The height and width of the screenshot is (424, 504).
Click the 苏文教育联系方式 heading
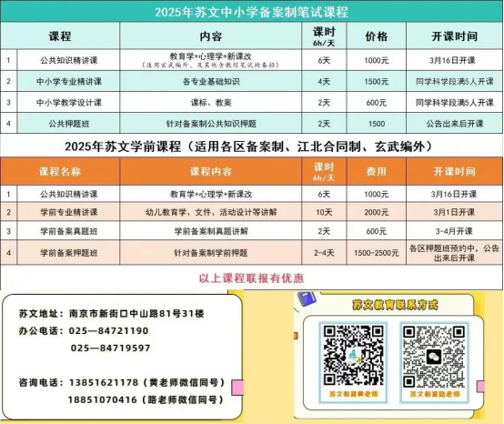pos(395,305)
